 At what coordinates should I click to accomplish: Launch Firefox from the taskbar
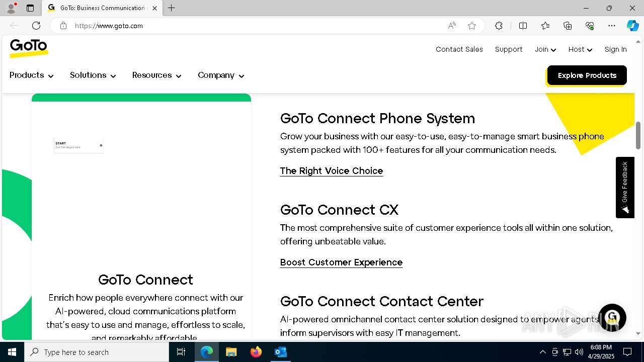point(256,352)
